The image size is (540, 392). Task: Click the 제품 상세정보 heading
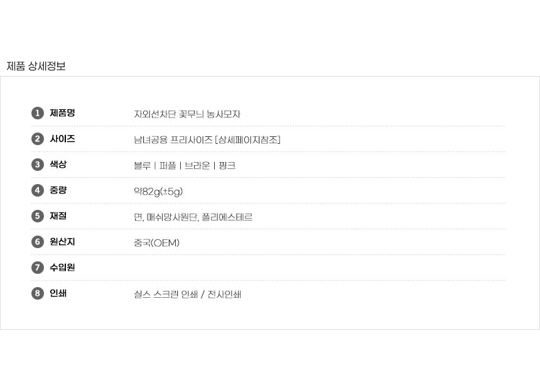click(36, 66)
